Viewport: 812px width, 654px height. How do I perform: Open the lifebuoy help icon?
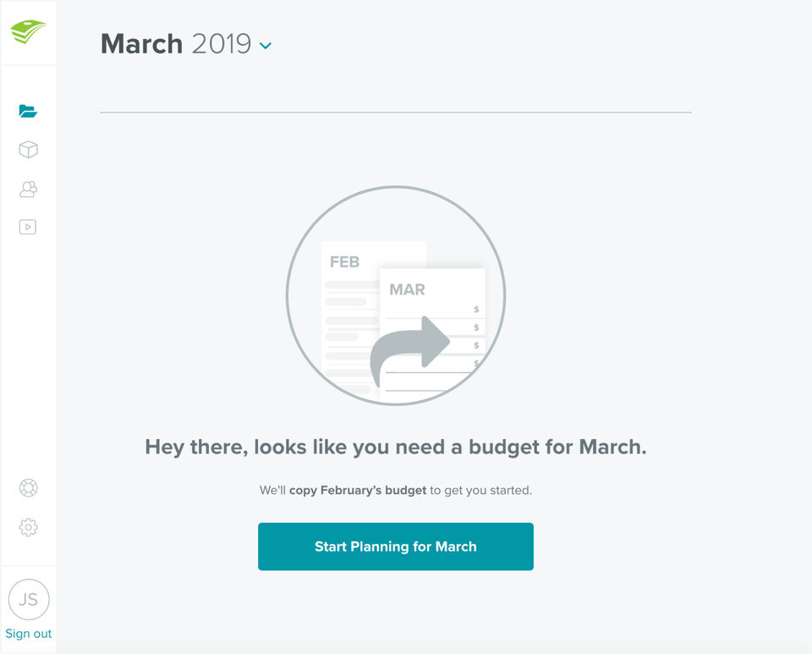coord(28,488)
